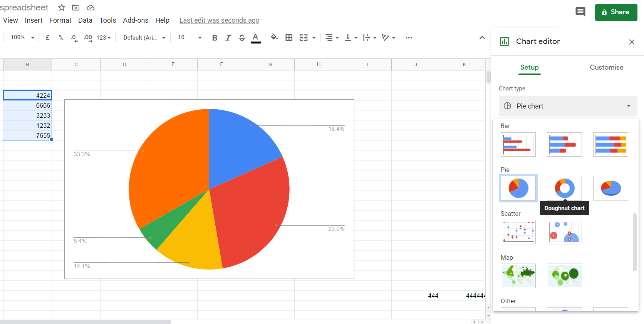Toggle italic formatting
This screenshot has height=324, width=644.
(228, 38)
